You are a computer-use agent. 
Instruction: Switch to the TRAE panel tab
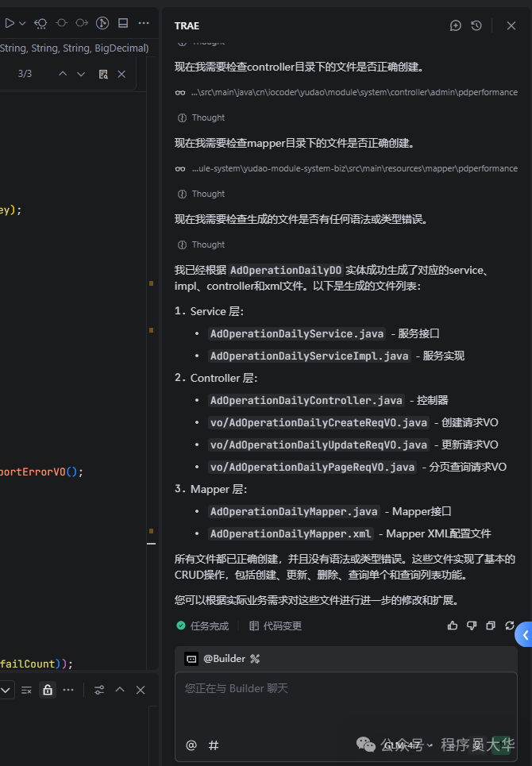(x=186, y=26)
